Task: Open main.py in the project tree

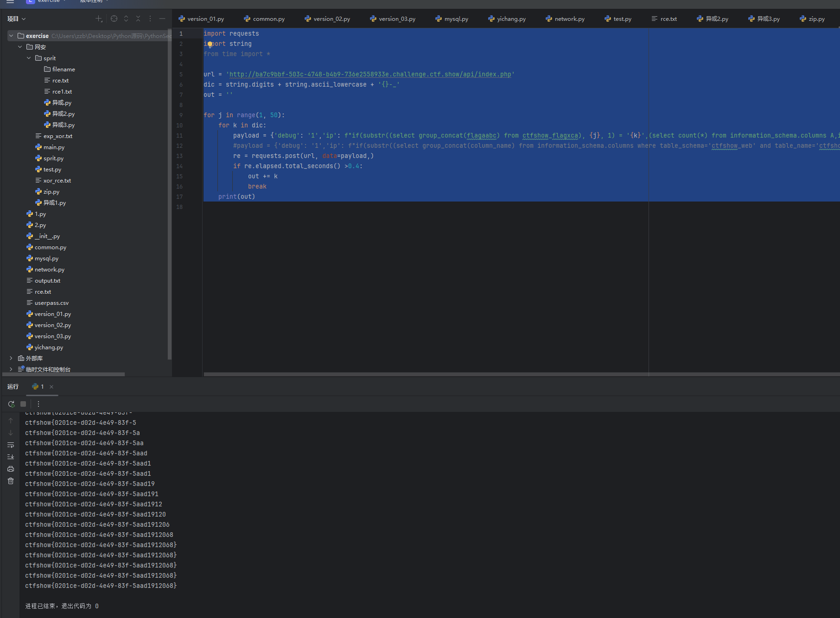Action: [x=50, y=147]
